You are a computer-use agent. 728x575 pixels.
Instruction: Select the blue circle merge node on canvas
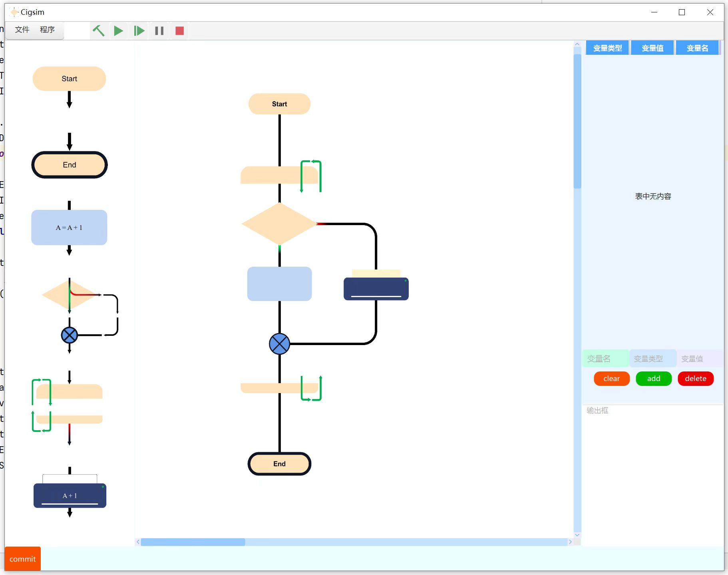tap(279, 344)
